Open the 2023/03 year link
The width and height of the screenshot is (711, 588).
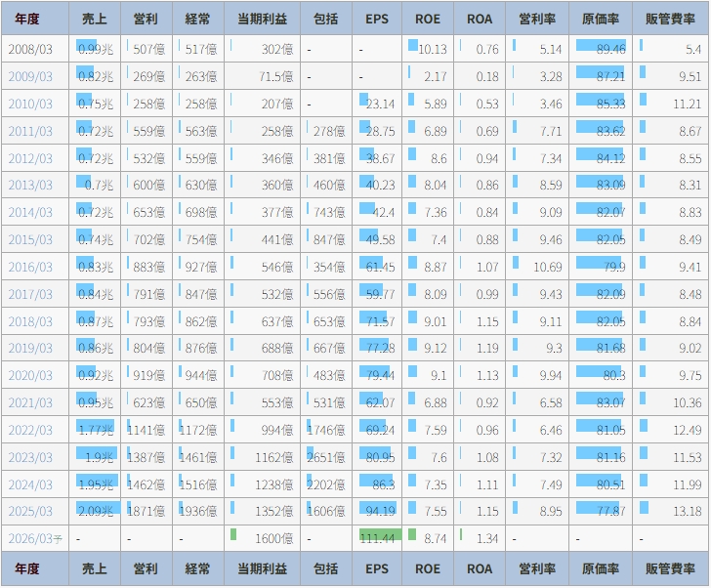pyautogui.click(x=29, y=457)
